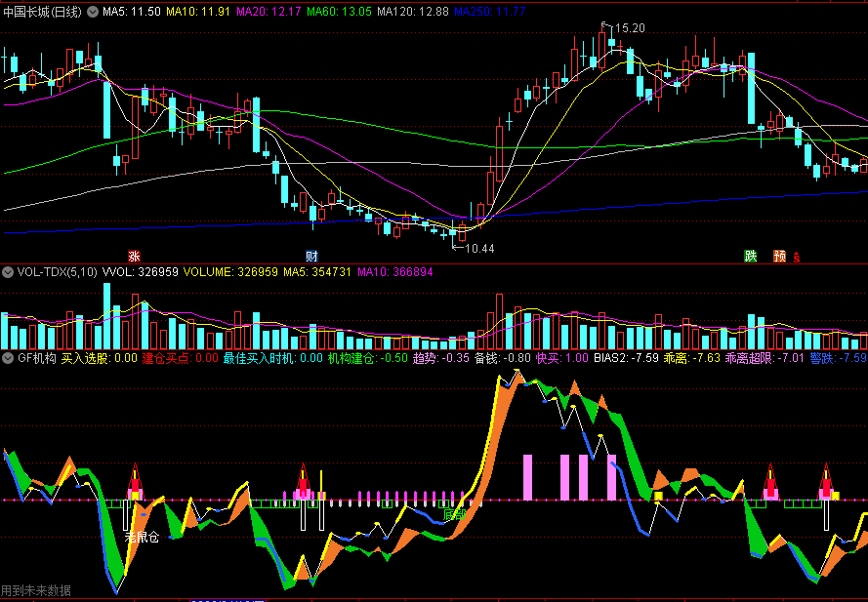Open the GF机构 indicator panel dropdown arrow
This screenshot has height=602, width=868.
coord(8,358)
